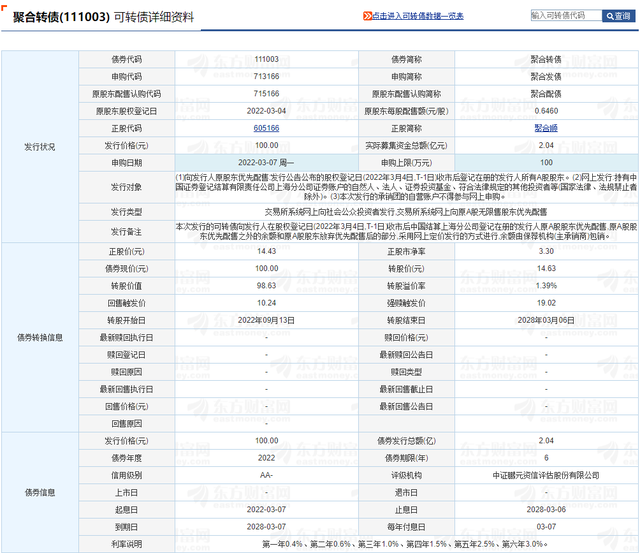This screenshot has width=640, height=553.
Task: Click the subscription code 713166
Action: 266,76
